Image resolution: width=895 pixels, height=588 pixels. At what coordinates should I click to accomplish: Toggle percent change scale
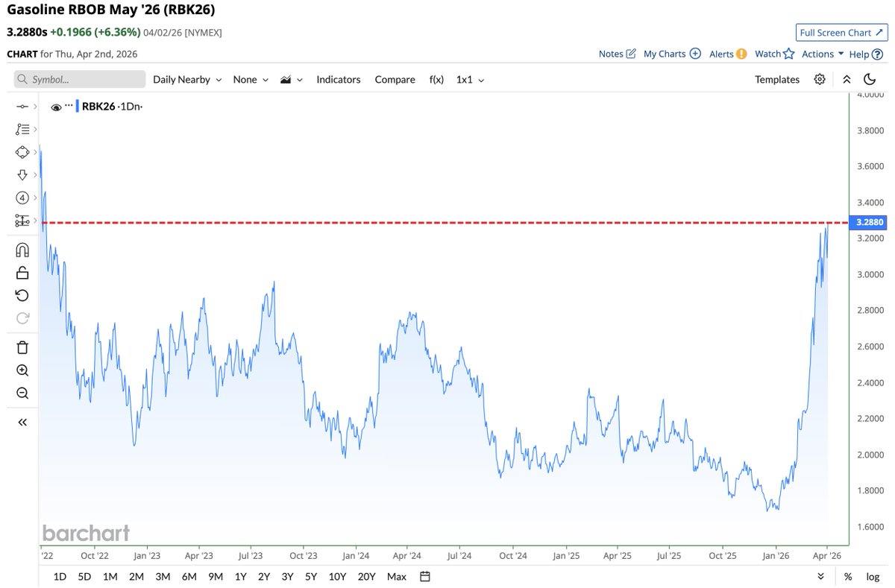(x=847, y=576)
